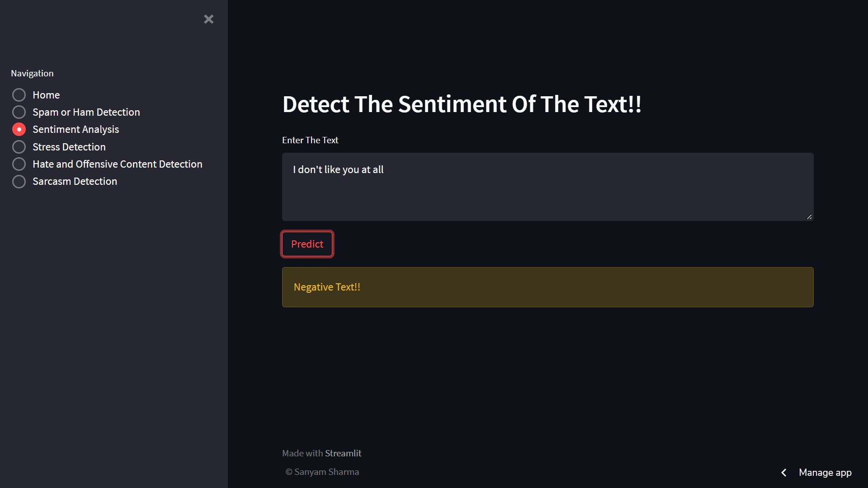Image resolution: width=868 pixels, height=488 pixels.
Task: Select Spam or Ham Detection mode
Action: (x=19, y=112)
